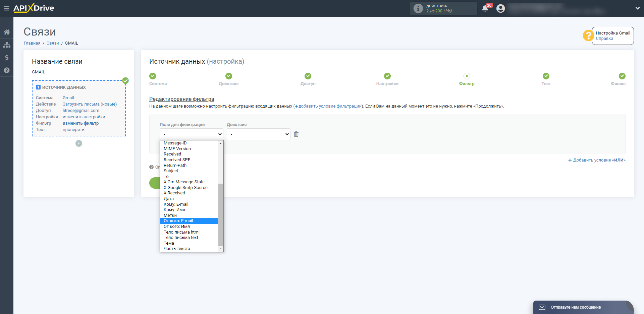This screenshot has width=644, height=314.
Task: Open the connections sitemap icon in sidebar
Action: point(7,45)
